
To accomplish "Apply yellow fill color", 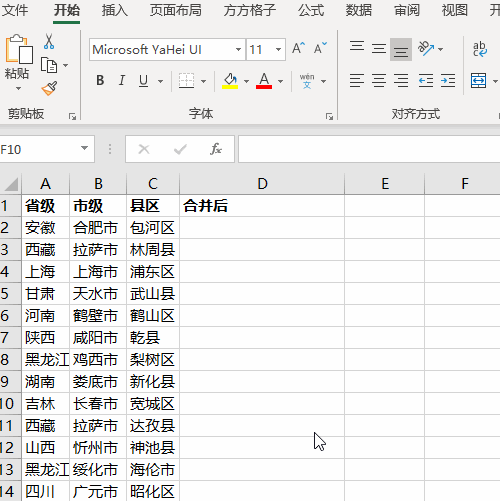I will [230, 81].
